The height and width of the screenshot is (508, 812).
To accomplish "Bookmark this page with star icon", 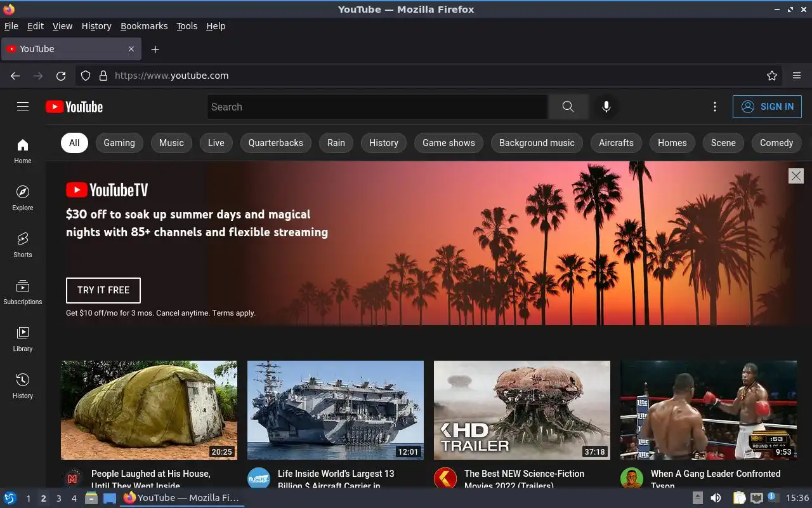I will (x=772, y=76).
